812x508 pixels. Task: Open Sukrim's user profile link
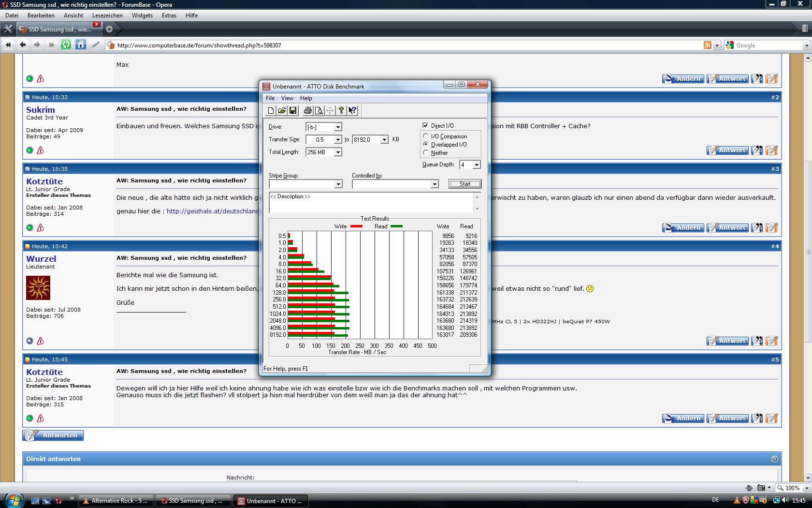coord(41,110)
